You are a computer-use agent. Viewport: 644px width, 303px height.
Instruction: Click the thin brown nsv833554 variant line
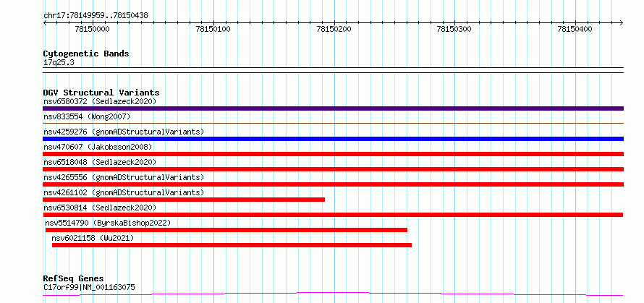(x=333, y=123)
